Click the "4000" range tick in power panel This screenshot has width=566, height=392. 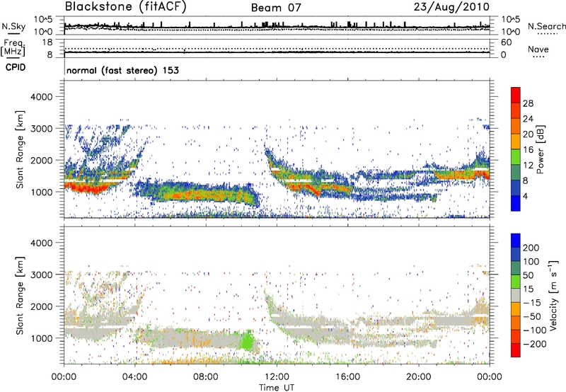click(x=41, y=97)
